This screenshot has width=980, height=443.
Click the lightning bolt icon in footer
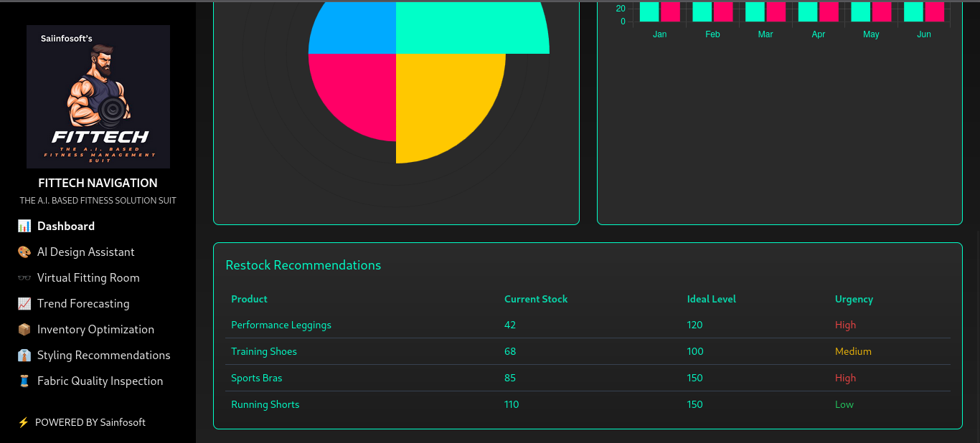pos(24,423)
